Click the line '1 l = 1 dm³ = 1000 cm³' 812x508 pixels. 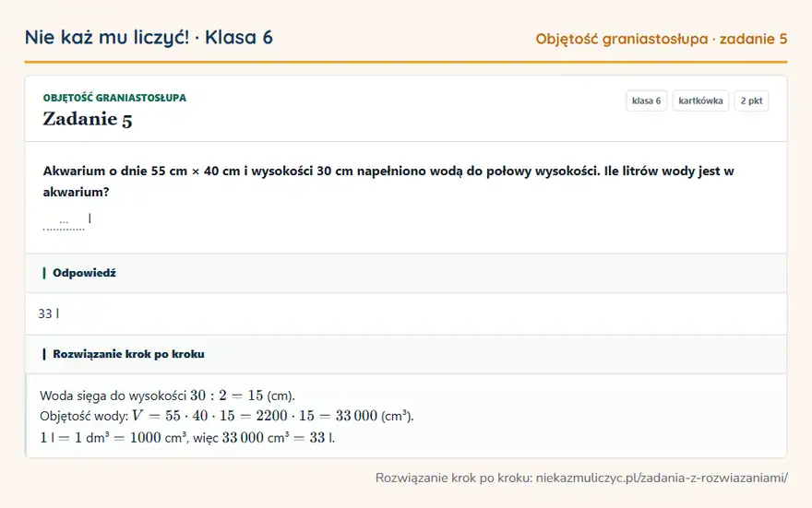(x=187, y=438)
